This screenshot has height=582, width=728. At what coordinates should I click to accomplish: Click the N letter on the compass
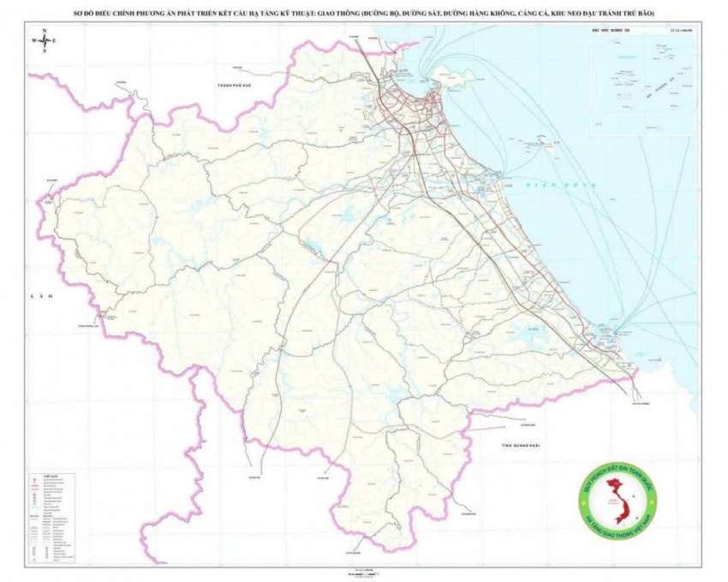(44, 31)
